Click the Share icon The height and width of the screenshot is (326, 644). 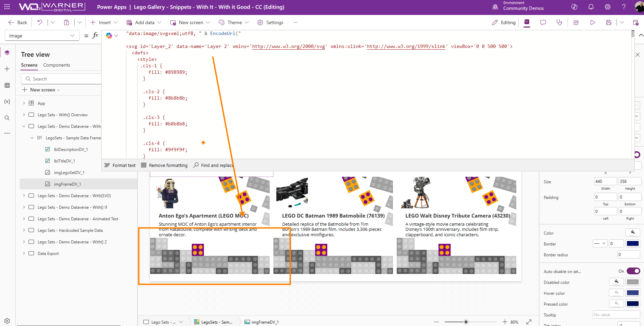(x=576, y=22)
